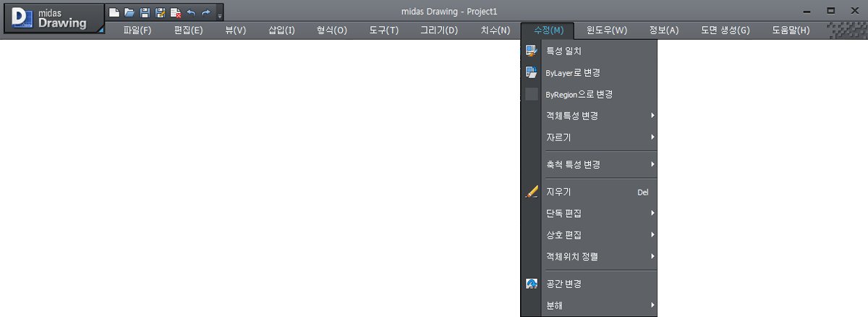868x317 pixels.
Task: Click the New document icon in quick toolbar
Action: (x=114, y=12)
